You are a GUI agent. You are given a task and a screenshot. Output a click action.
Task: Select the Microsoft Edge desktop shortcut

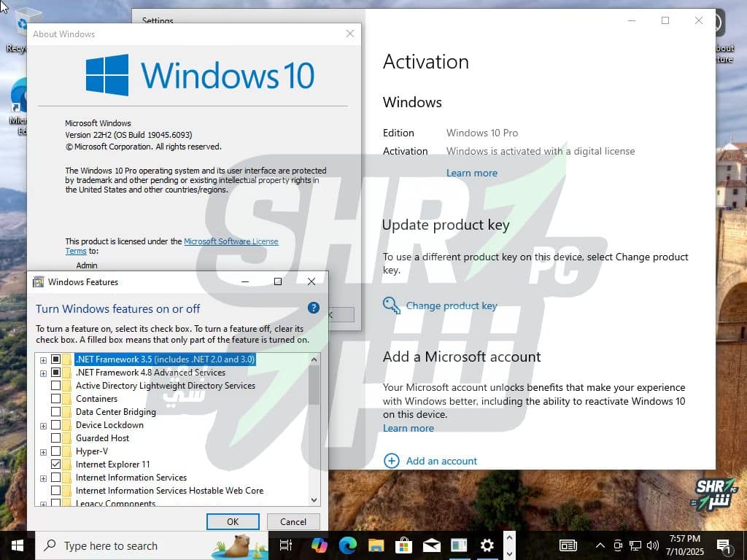[x=18, y=107]
